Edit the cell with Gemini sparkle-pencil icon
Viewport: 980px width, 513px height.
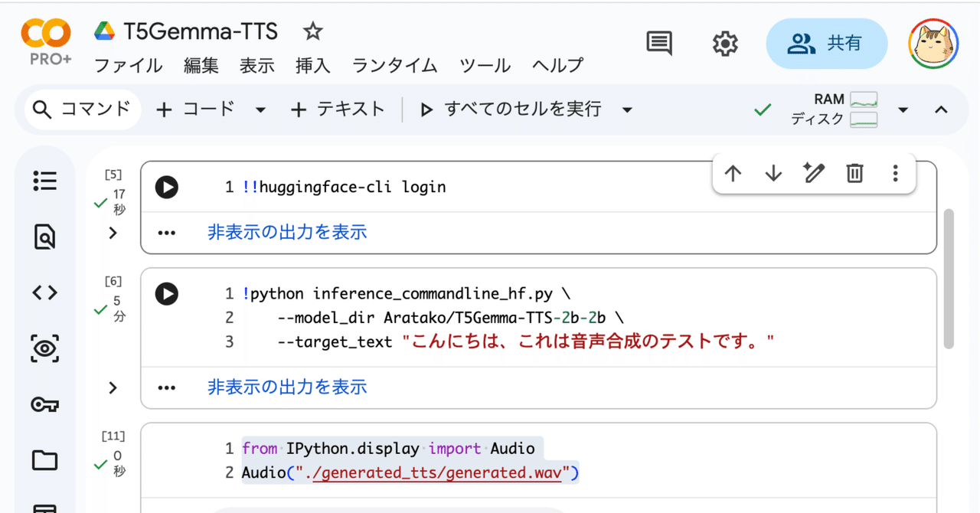coord(814,174)
